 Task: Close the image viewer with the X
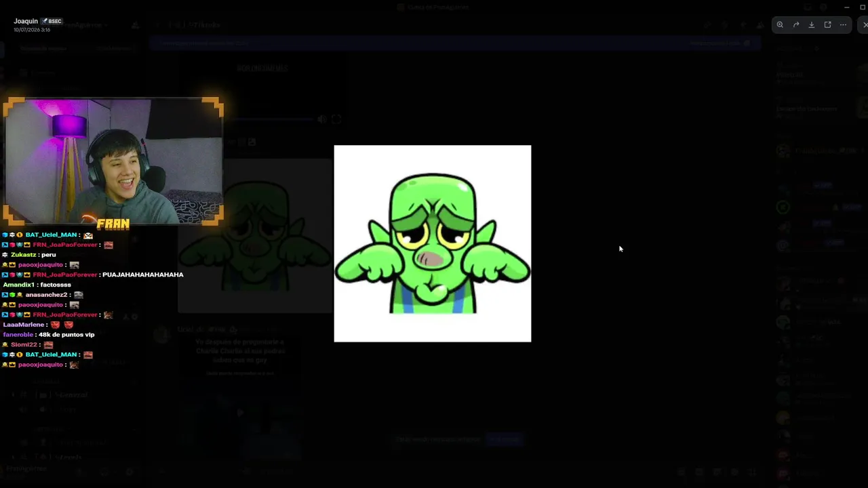[x=865, y=25]
